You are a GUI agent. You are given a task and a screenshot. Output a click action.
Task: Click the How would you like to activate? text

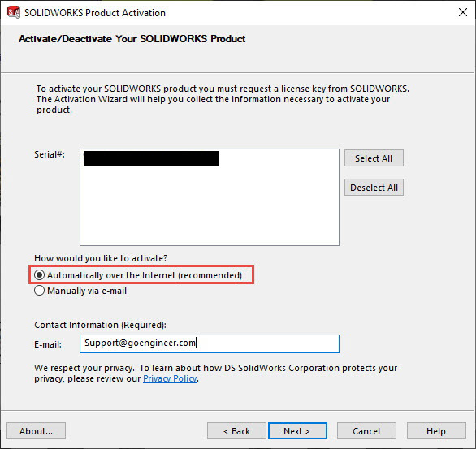point(101,258)
